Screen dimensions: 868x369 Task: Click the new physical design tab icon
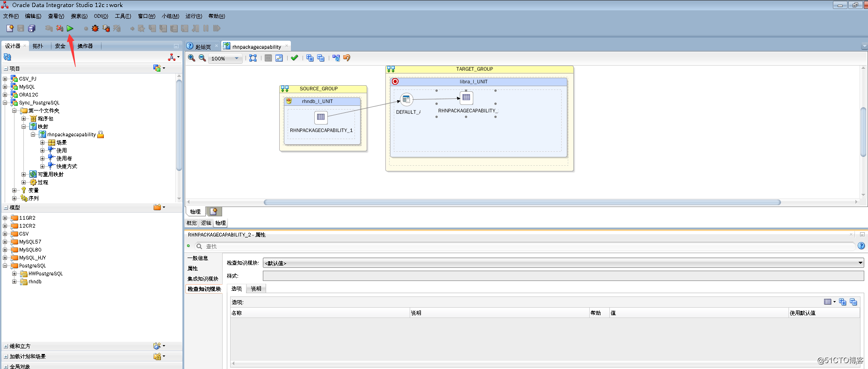(214, 212)
